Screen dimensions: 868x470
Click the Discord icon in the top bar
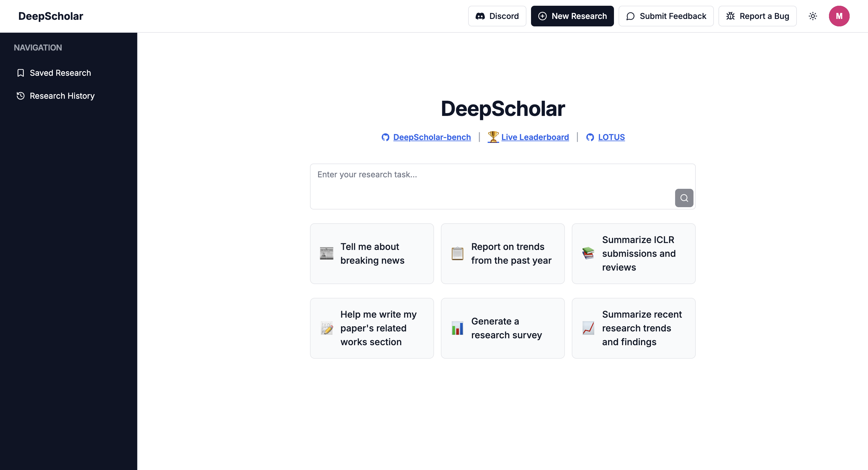point(480,16)
